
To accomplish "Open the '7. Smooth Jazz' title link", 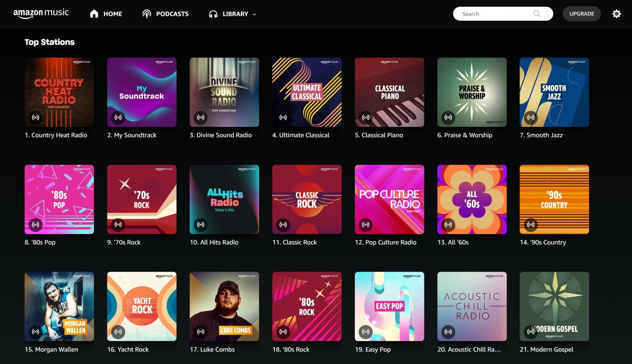I will (x=541, y=135).
